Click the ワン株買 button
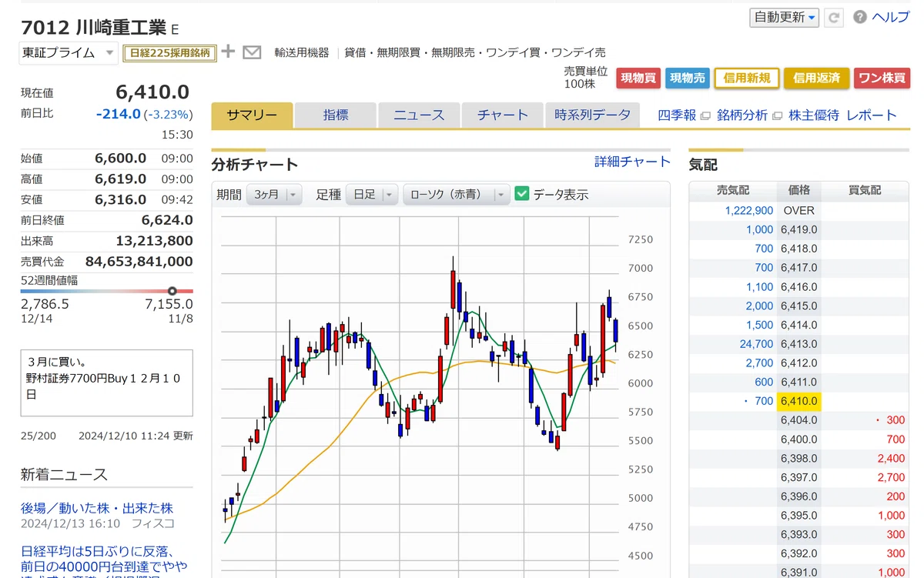The width and height of the screenshot is (924, 578). (x=882, y=79)
